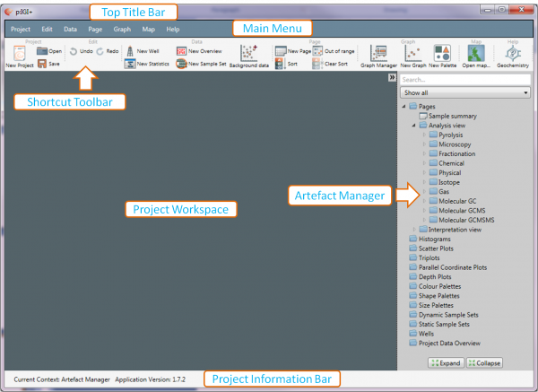Expand the Interpretation view node
Viewport: 538px width, 392px height.
(x=413, y=230)
